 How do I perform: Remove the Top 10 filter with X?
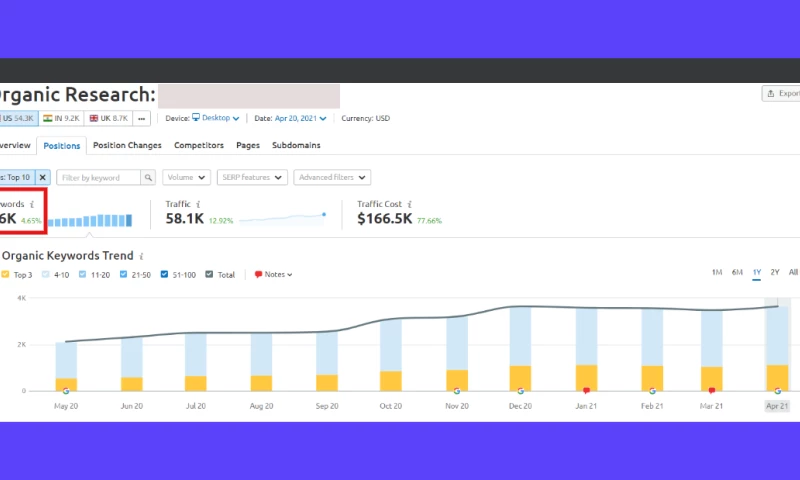pyautogui.click(x=43, y=178)
